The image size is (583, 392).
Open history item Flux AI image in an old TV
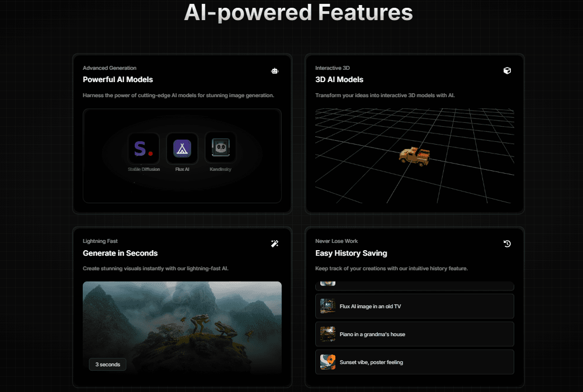point(415,306)
